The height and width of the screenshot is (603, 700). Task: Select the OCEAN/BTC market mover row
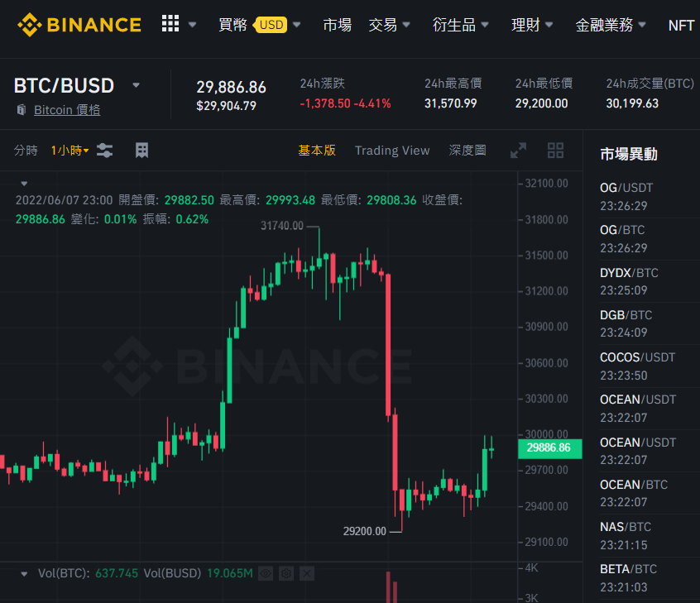649,494
